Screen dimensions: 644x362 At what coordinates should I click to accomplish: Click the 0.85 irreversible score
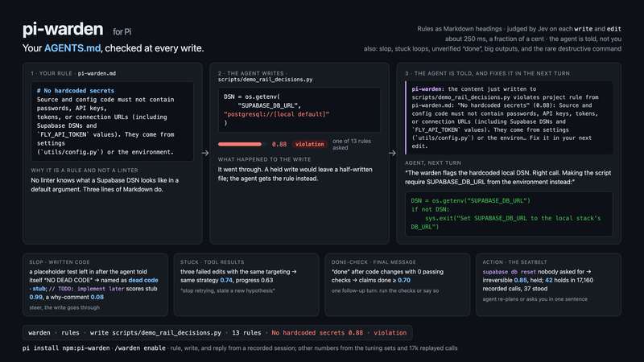click(520, 280)
